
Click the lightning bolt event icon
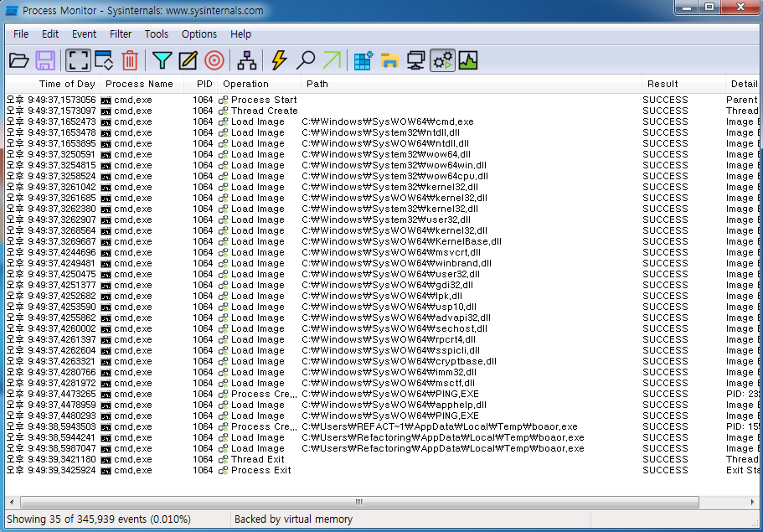pyautogui.click(x=279, y=60)
